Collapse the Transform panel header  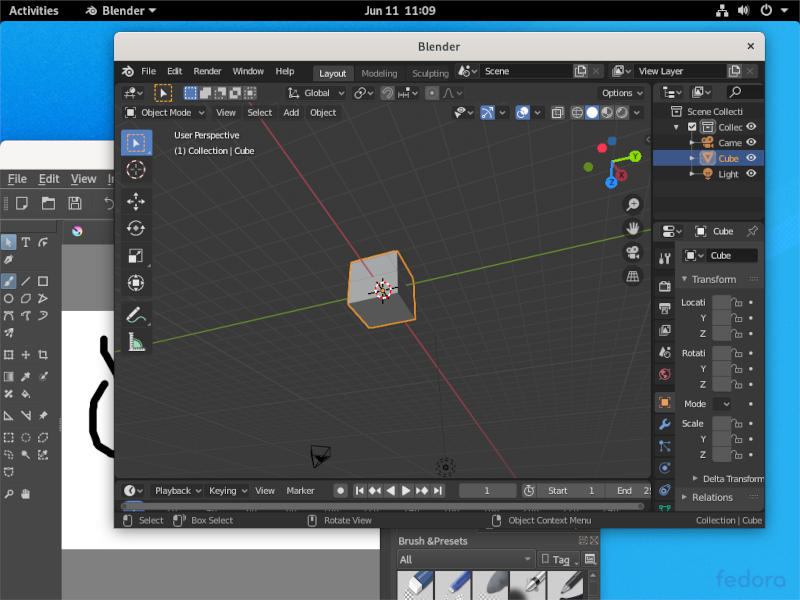715,279
